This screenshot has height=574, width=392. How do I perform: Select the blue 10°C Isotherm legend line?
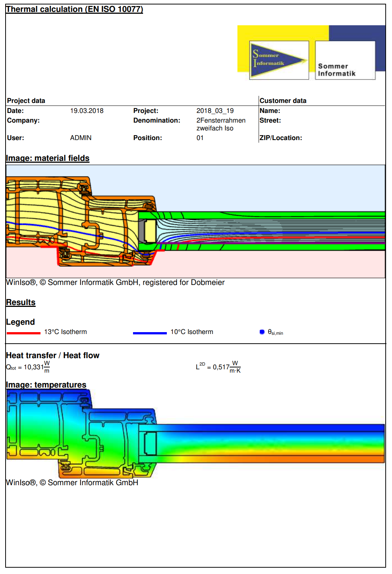(x=150, y=333)
